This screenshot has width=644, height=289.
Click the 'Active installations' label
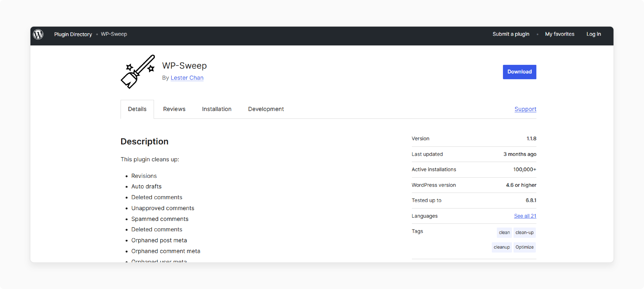pyautogui.click(x=434, y=169)
